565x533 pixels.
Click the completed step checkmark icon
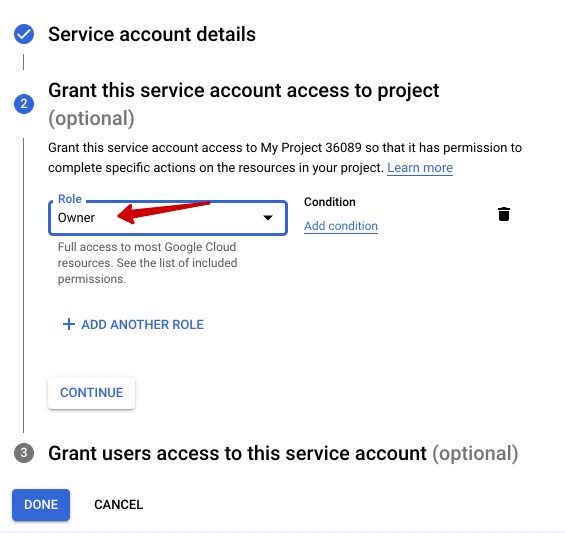(24, 34)
